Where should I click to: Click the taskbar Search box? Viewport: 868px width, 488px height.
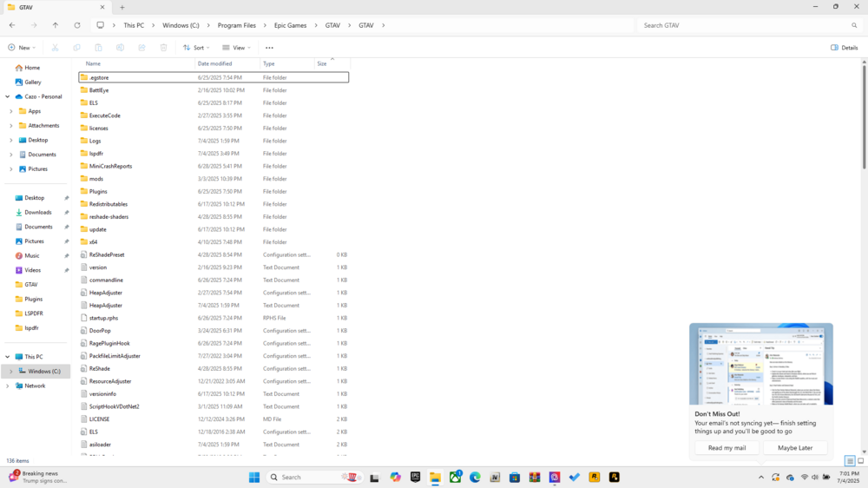(316, 477)
